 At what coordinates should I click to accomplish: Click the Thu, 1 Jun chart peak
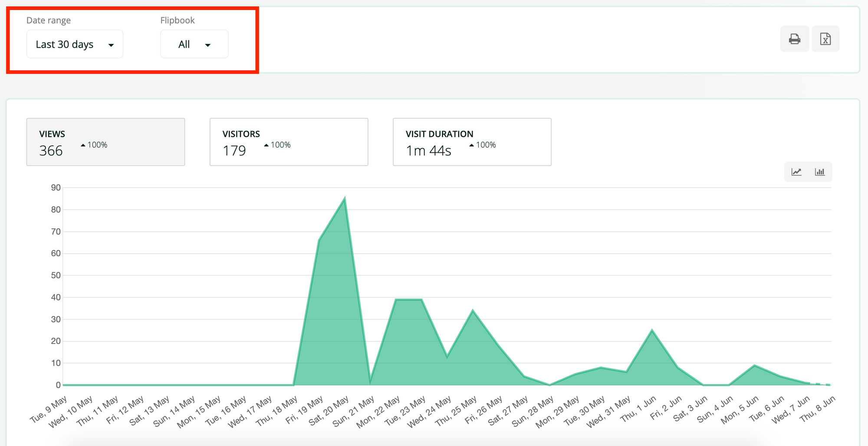click(652, 330)
